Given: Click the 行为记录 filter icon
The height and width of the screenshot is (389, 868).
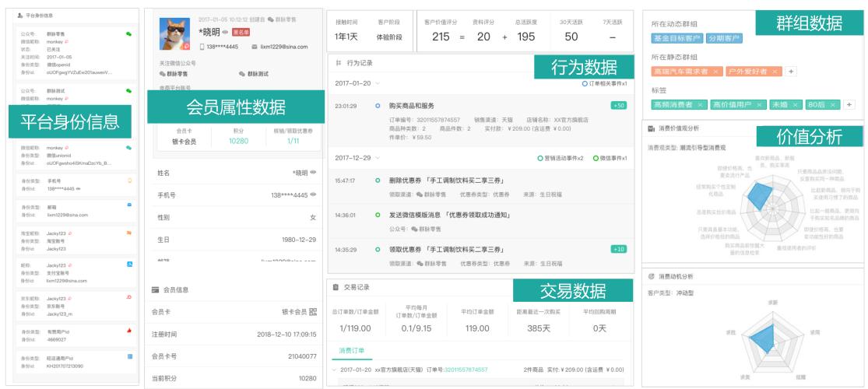Looking at the screenshot, I should click(338, 62).
